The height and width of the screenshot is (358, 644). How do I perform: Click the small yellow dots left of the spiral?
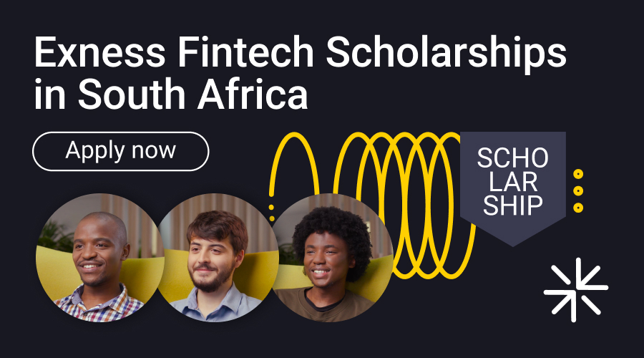(x=272, y=213)
